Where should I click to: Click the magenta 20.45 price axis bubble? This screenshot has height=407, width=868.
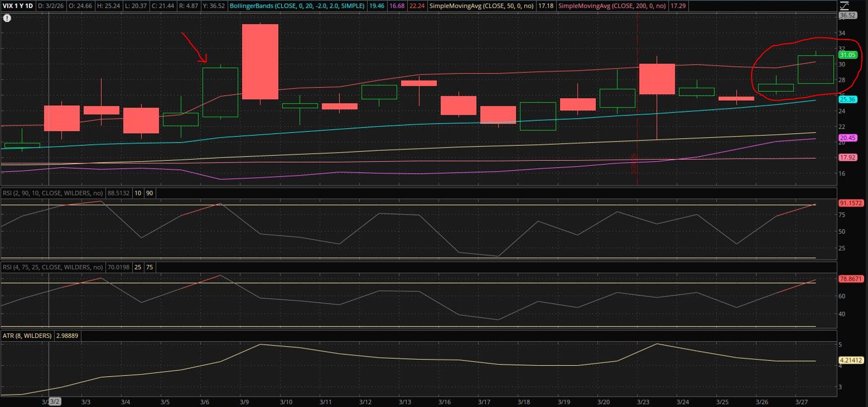[848, 138]
